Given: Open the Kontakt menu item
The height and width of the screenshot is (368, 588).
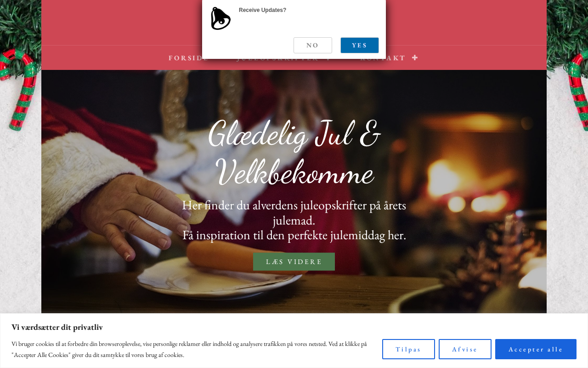Looking at the screenshot, I should pyautogui.click(x=383, y=58).
